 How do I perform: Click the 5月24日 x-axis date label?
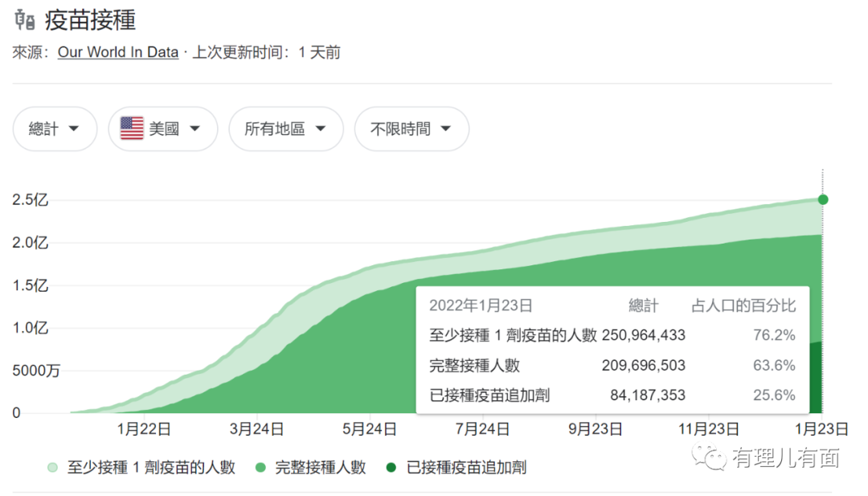click(370, 429)
